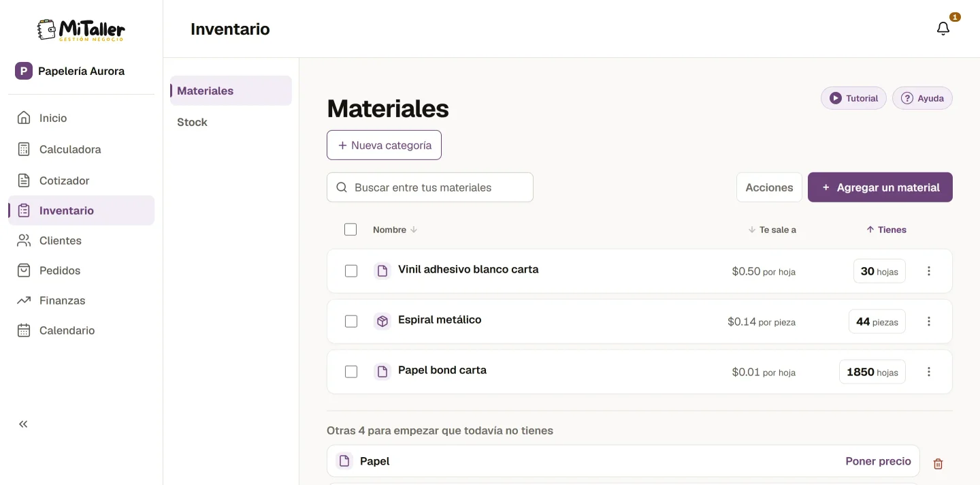Click the Papelería Aurora business name
Viewport: 980px width, 485px height.
click(x=81, y=71)
